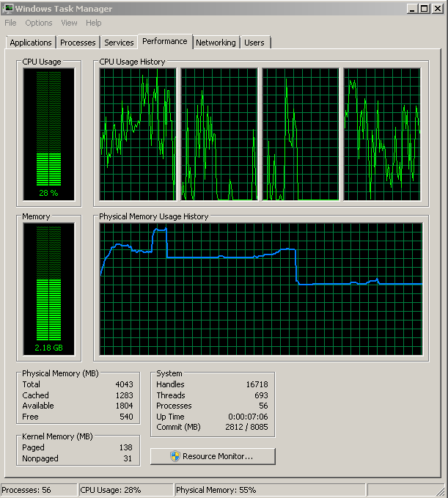This screenshot has width=448, height=498.
Task: Click the shield icon on Resource Monitor button
Action: [x=175, y=456]
